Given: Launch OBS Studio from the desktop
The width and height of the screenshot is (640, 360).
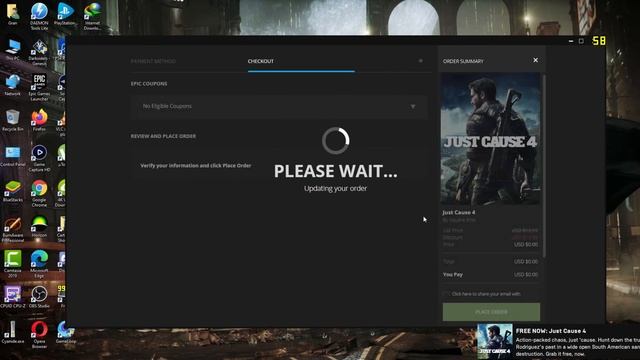Looking at the screenshot, I should (x=39, y=297).
